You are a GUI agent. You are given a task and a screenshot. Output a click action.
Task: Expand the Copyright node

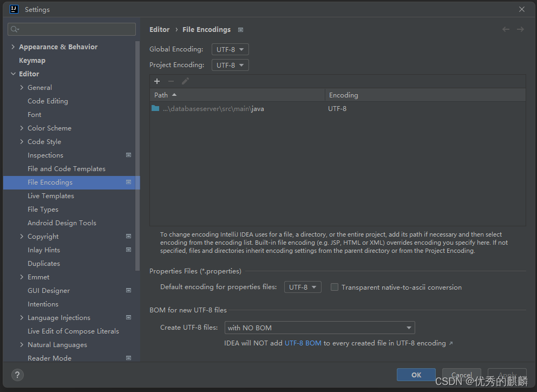(22, 237)
